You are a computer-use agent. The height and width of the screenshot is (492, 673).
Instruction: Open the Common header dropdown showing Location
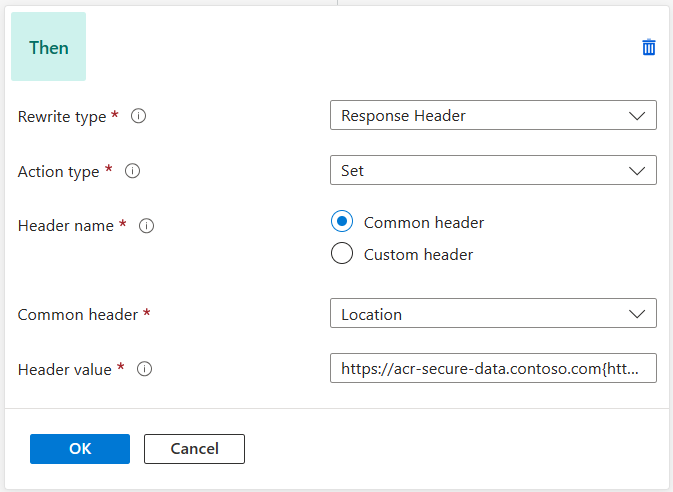493,314
